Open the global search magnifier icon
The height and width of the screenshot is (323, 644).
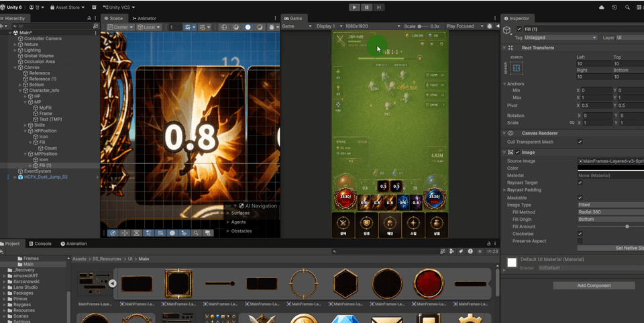click(627, 7)
